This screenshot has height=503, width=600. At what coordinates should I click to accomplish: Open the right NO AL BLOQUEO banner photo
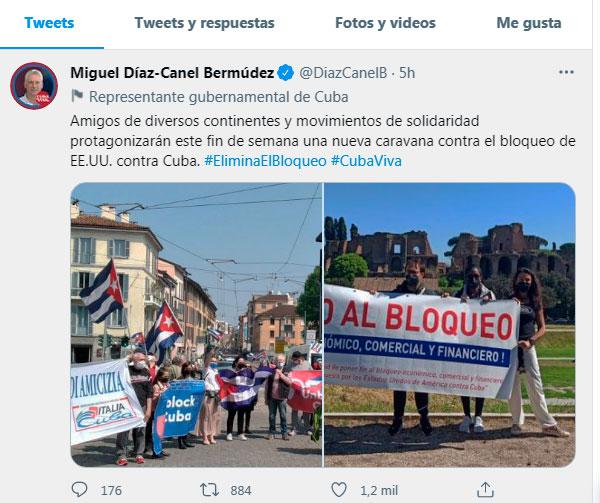pyautogui.click(x=450, y=325)
